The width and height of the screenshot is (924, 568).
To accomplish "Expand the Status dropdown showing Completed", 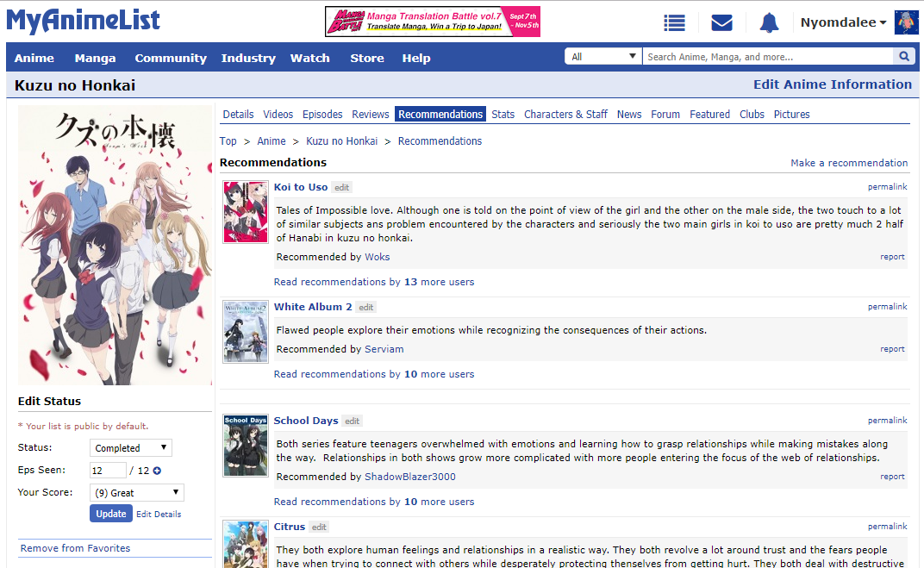I will coord(130,448).
